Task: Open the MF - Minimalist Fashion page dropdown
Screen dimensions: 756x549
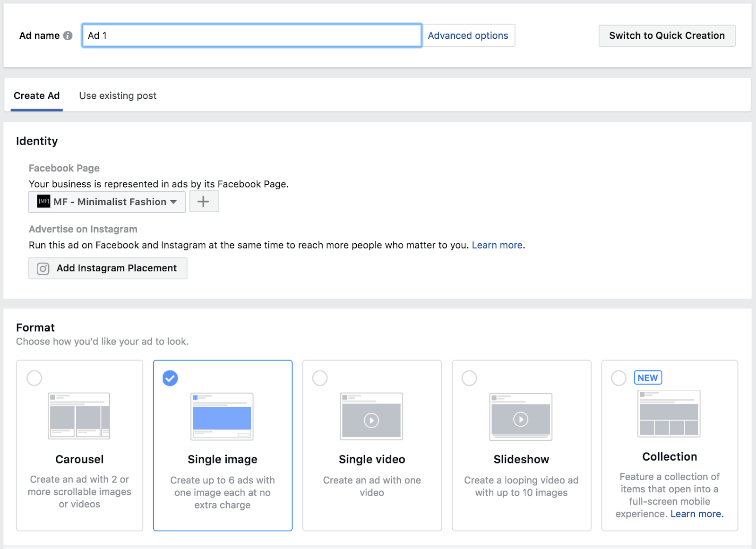Action: pos(107,202)
